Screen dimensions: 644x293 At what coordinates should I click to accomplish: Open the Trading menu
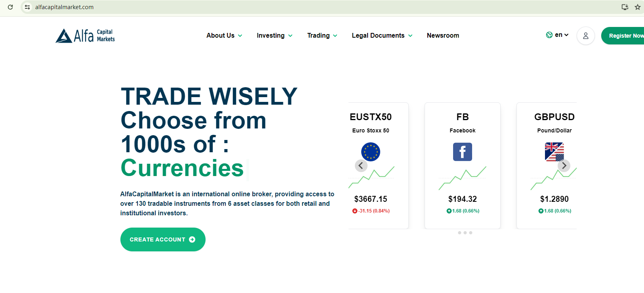[322, 36]
